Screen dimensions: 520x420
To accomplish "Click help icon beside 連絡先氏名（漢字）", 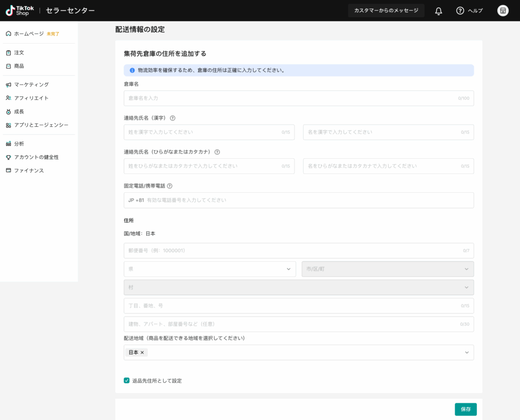I will click(x=173, y=118).
